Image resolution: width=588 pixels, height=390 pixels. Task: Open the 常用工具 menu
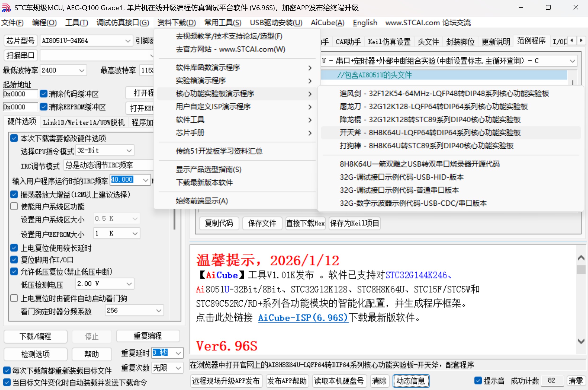(222, 23)
